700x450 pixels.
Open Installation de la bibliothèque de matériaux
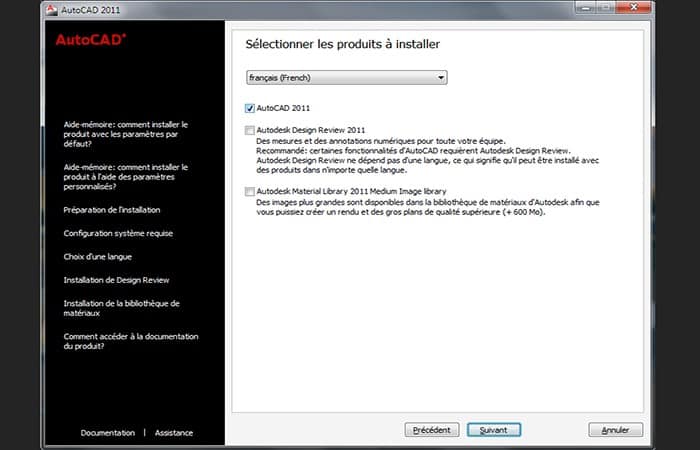pos(121,308)
